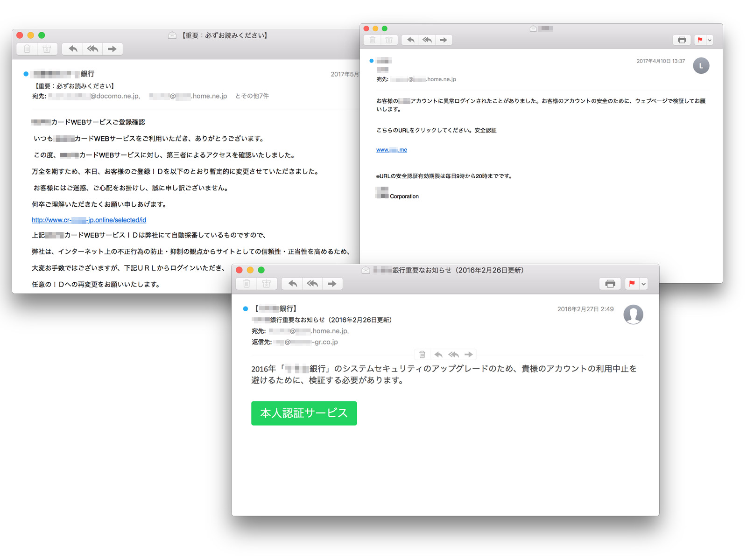The image size is (747, 560).
Task: Click URLの安全認証有効期限 note line
Action: [x=444, y=176]
